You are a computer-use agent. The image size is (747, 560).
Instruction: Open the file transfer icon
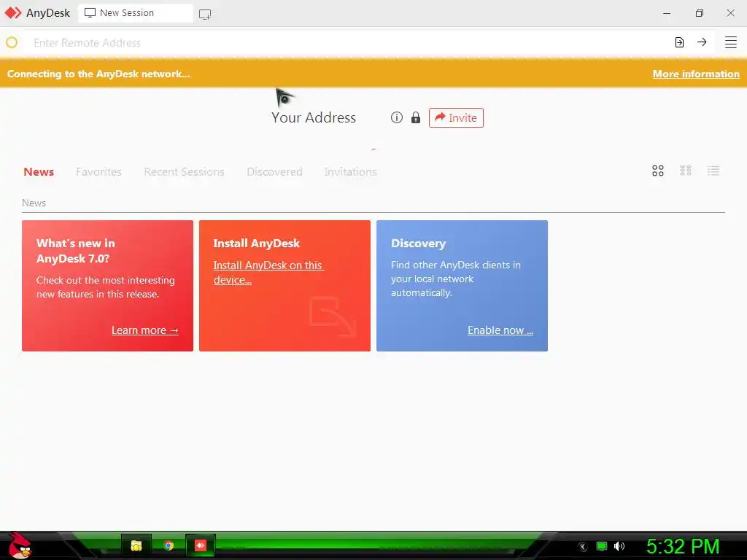coord(679,42)
